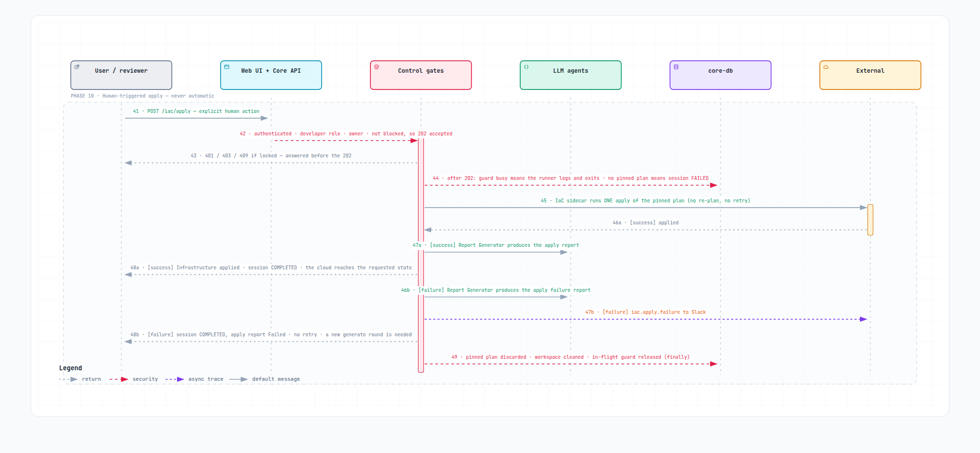Screen dimensions: 980x453
Task: Click message 43 401 / 403 / 409 label
Action: click(x=271, y=155)
